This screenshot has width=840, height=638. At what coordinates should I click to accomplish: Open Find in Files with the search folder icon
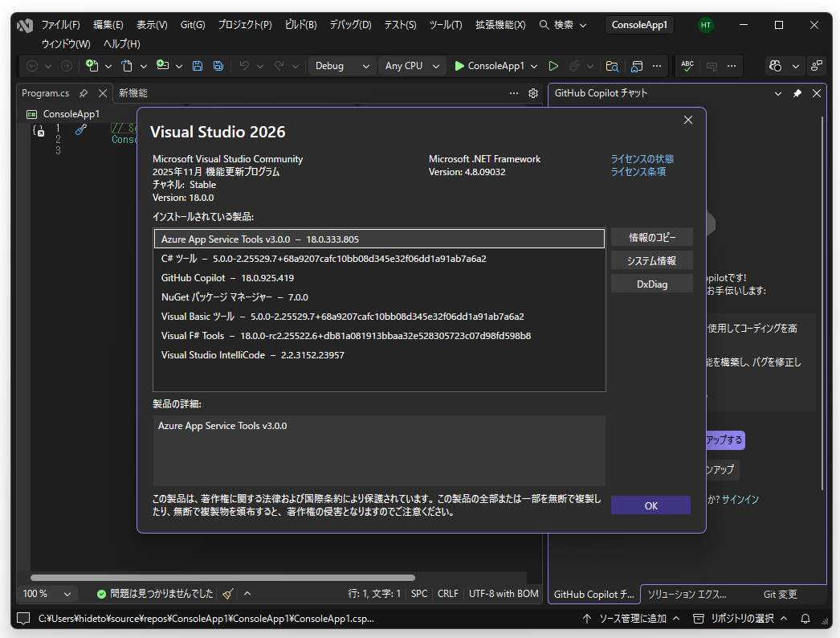tap(612, 66)
